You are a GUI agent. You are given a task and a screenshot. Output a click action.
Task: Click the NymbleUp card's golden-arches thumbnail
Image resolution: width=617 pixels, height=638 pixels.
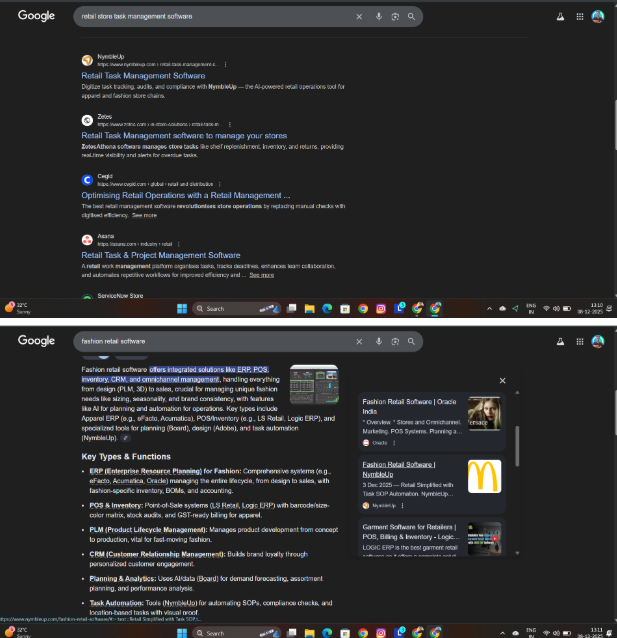pos(484,476)
